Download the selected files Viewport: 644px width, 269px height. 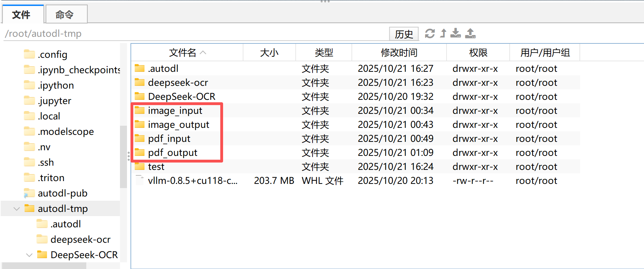click(456, 33)
